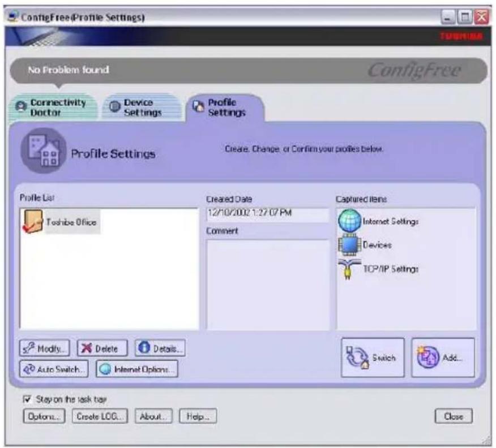Add a new profile
496x448 pixels.
pyautogui.click(x=443, y=357)
